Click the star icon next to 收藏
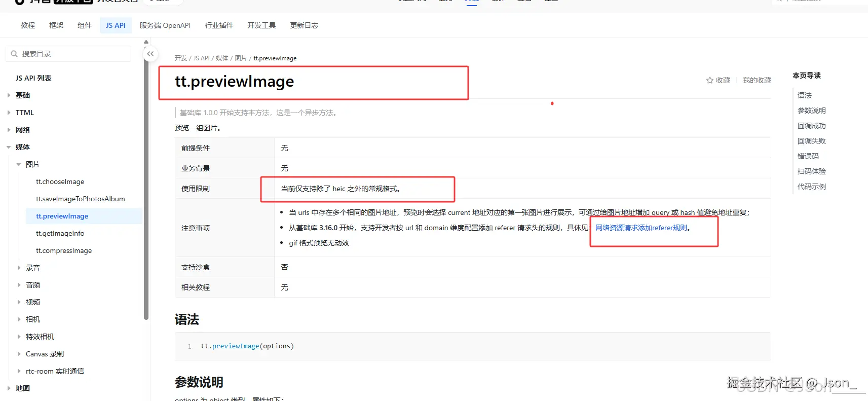This screenshot has width=868, height=401. (x=709, y=80)
